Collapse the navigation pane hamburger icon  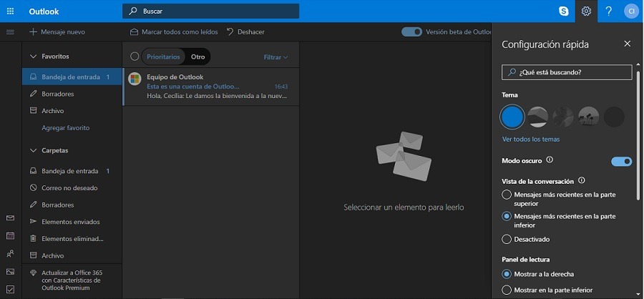coord(10,32)
